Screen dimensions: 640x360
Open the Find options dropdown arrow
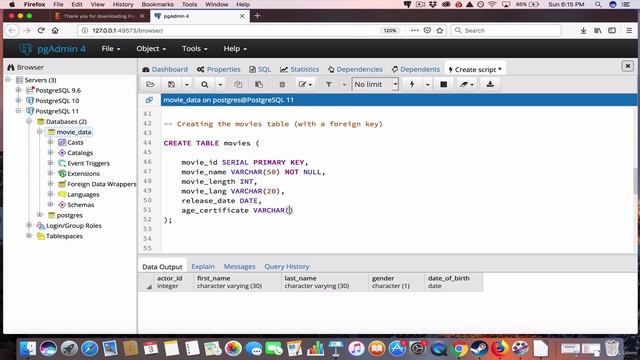click(x=220, y=84)
